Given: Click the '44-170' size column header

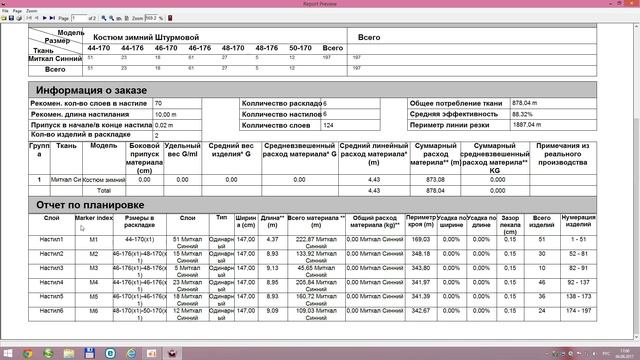Looking at the screenshot, I should click(x=99, y=48).
